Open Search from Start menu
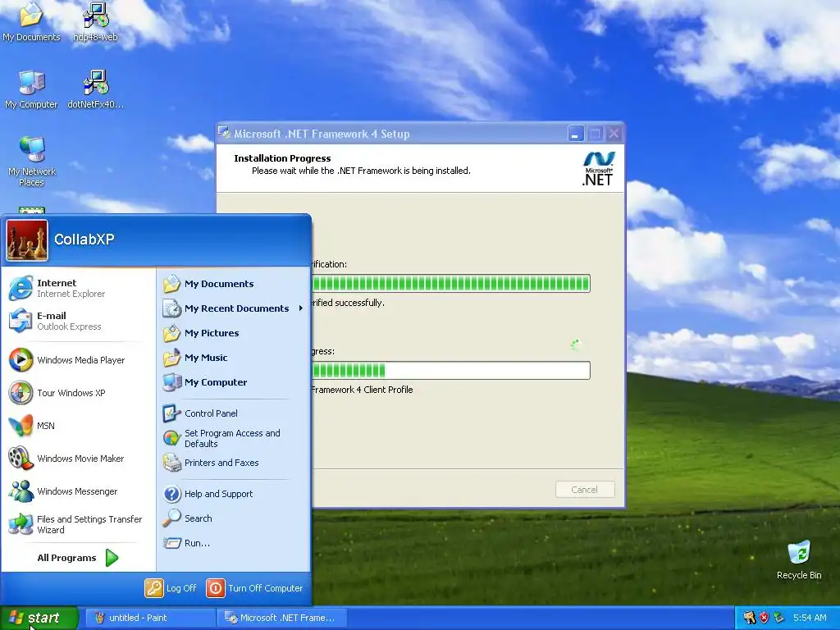This screenshot has height=630, width=840. (x=233, y=518)
